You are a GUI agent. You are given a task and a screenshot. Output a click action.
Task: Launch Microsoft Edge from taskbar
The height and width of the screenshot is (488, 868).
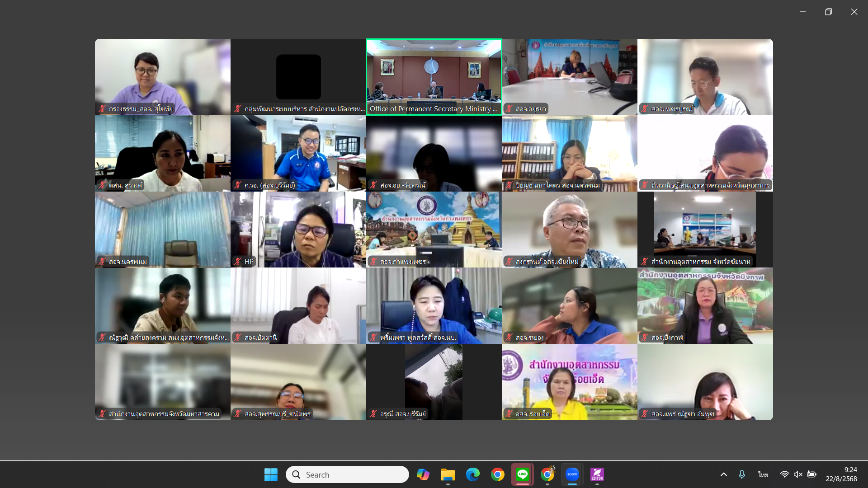pos(473,474)
